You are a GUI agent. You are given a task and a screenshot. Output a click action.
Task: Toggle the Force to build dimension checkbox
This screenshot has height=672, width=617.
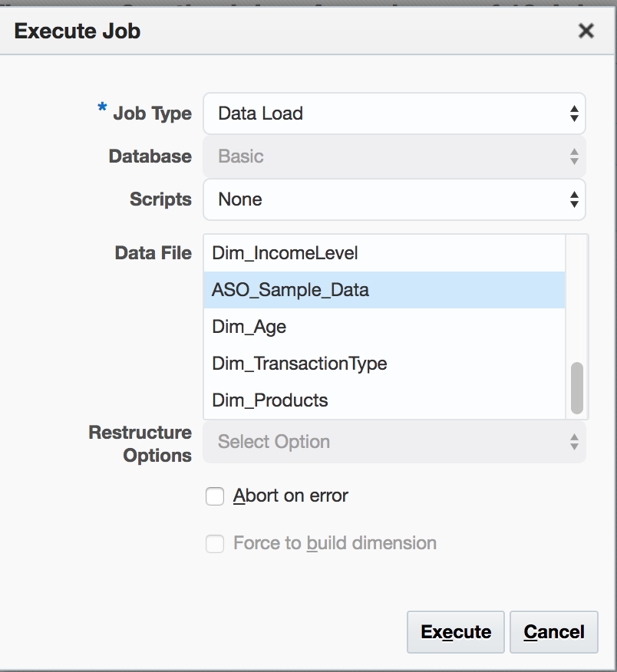[x=215, y=544]
